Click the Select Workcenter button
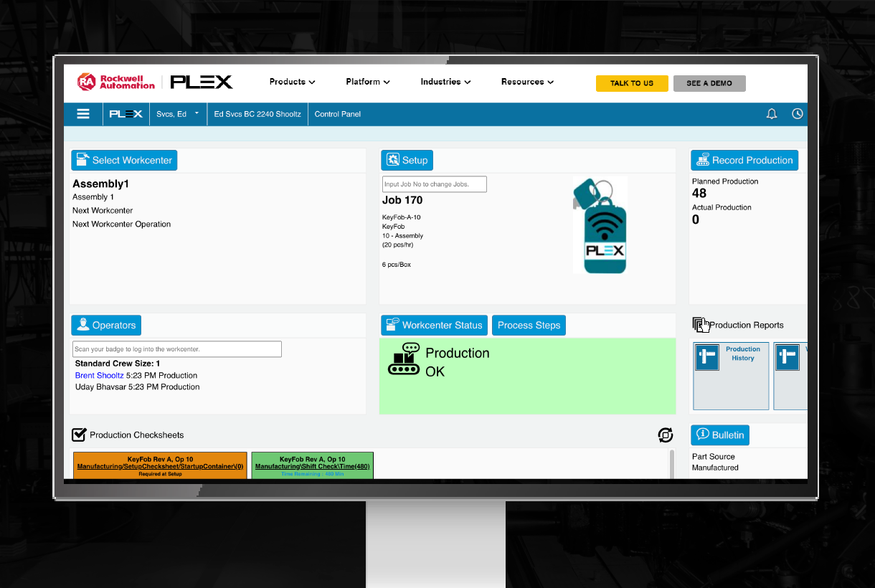The height and width of the screenshot is (588, 875). click(x=124, y=160)
